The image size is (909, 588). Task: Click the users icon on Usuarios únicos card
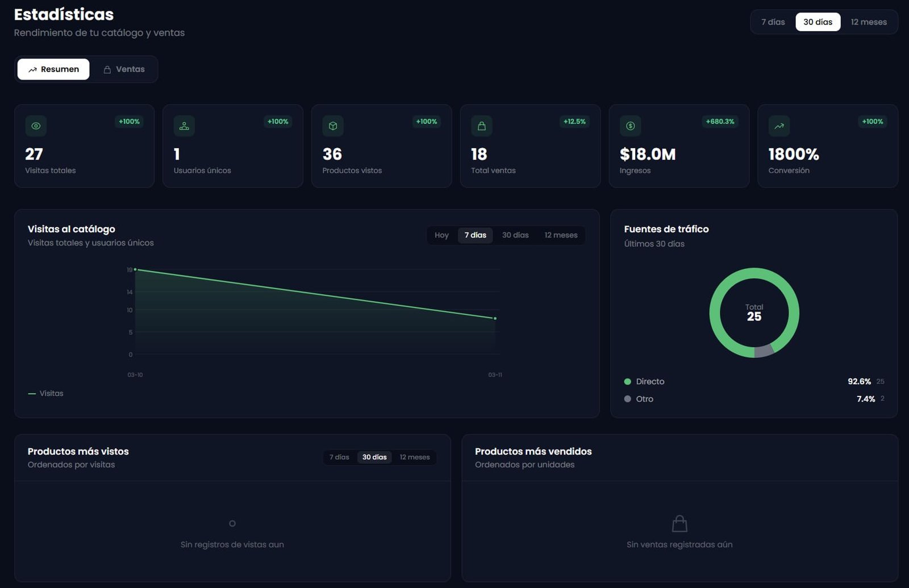[x=184, y=126]
